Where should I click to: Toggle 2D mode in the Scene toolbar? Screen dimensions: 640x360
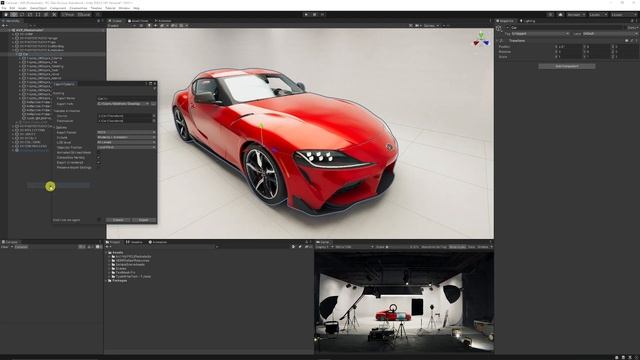(x=141, y=25)
